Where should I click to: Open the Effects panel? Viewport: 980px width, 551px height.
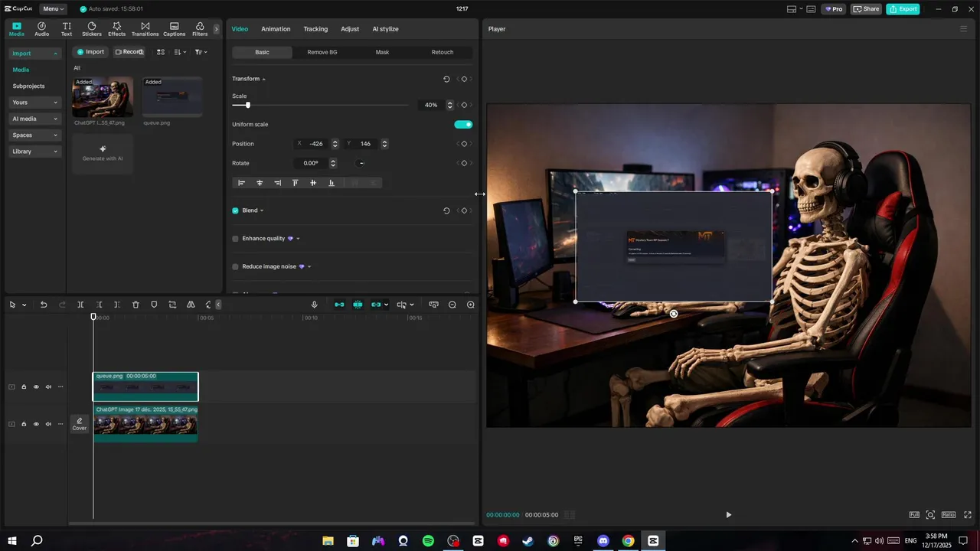(116, 29)
